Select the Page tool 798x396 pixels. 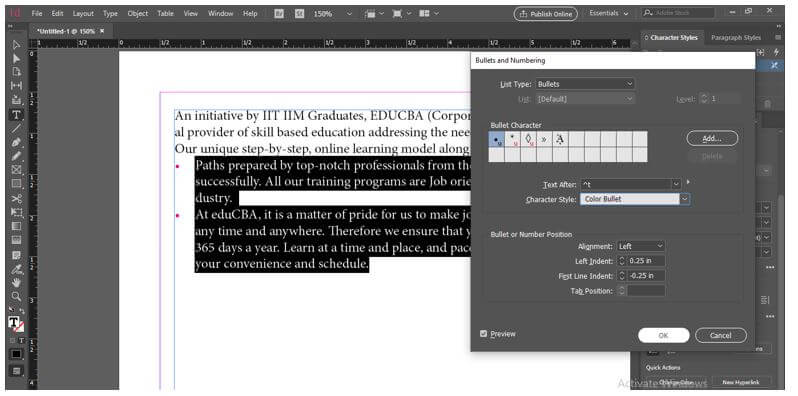coord(16,72)
